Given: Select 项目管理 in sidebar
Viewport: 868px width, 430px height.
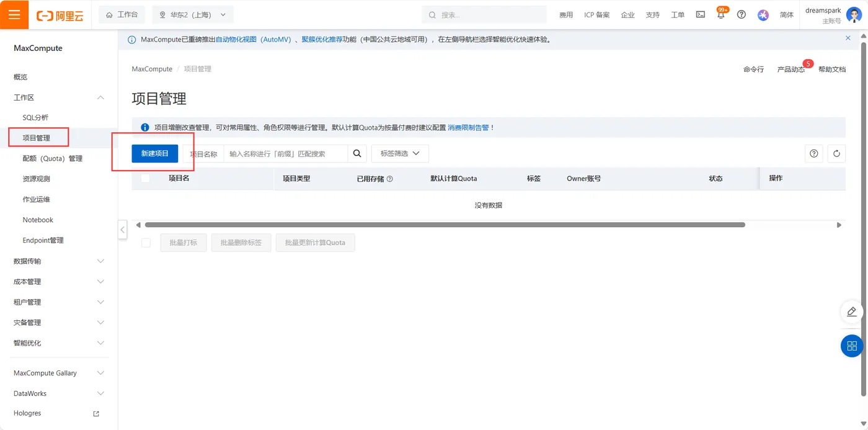Looking at the screenshot, I should tap(37, 138).
